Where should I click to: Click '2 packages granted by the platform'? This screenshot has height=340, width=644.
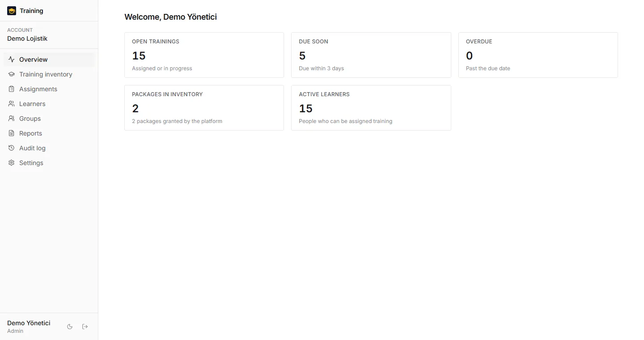click(177, 121)
